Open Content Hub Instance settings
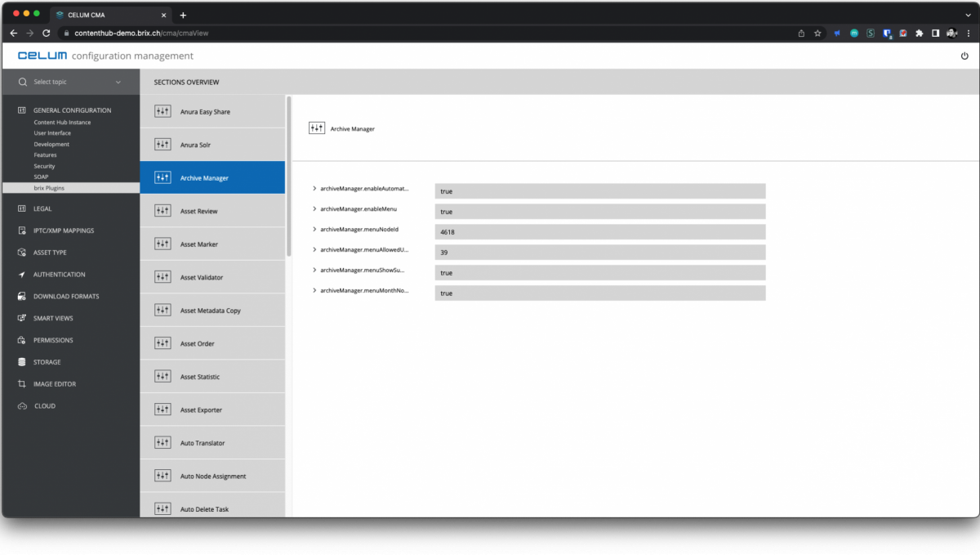Screen dimensions: 980x555 point(62,123)
